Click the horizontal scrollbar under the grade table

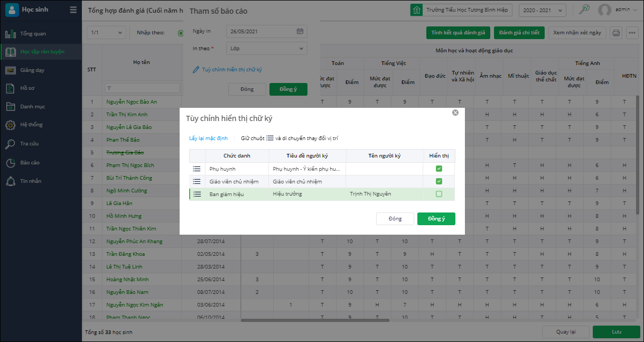(315, 320)
